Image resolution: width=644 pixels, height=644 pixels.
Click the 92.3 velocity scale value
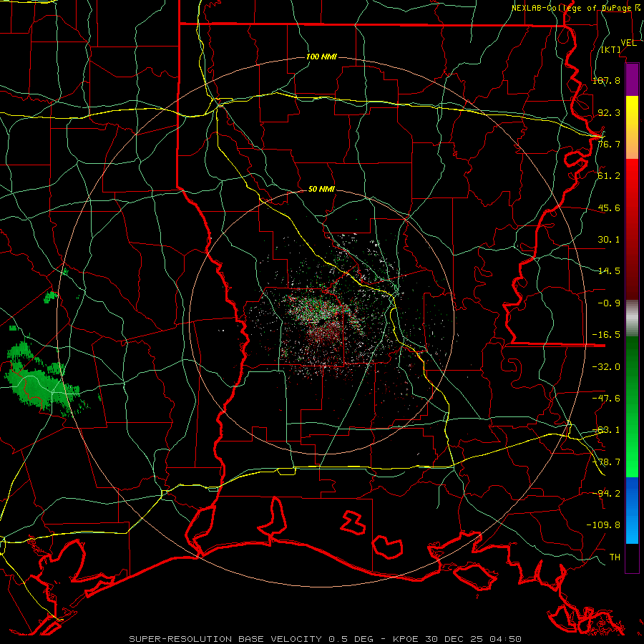click(x=609, y=112)
